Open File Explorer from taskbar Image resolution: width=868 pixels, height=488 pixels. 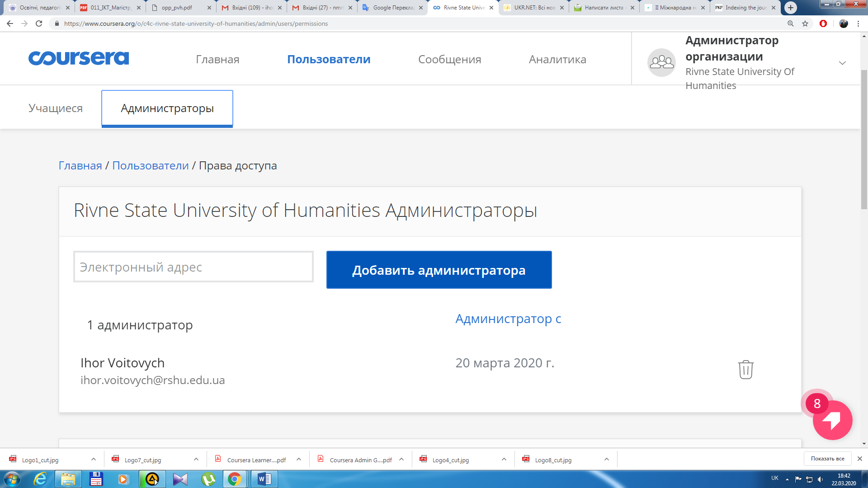click(68, 479)
